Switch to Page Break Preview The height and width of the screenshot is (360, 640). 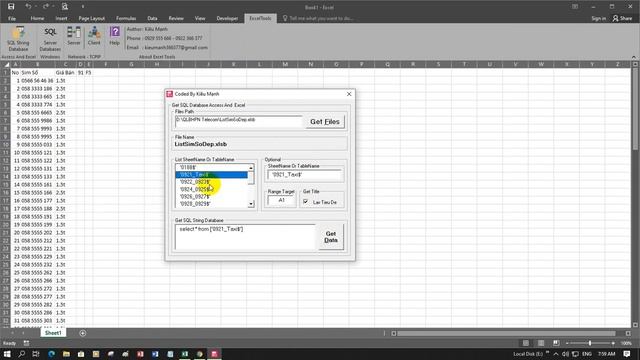pyautogui.click(x=556, y=343)
